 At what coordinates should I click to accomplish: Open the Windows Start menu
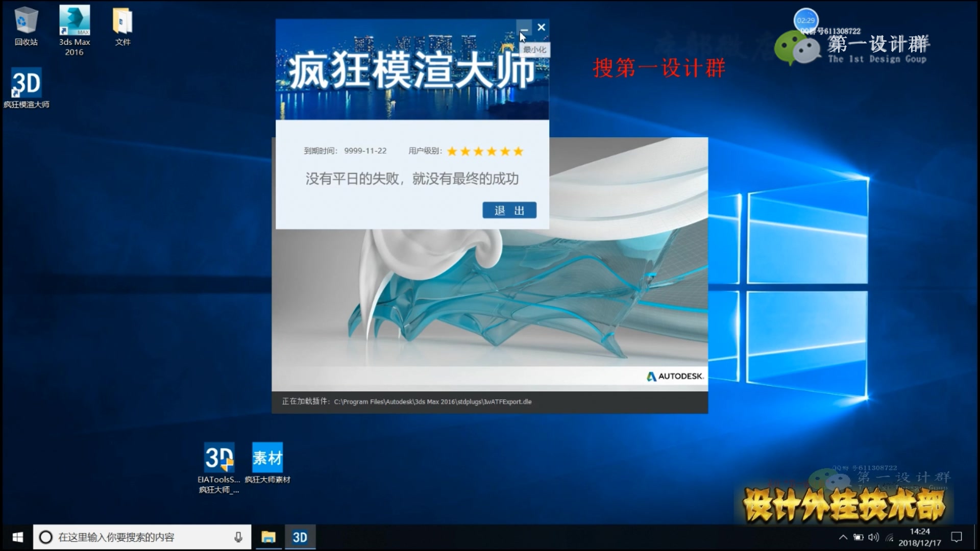coord(17,537)
